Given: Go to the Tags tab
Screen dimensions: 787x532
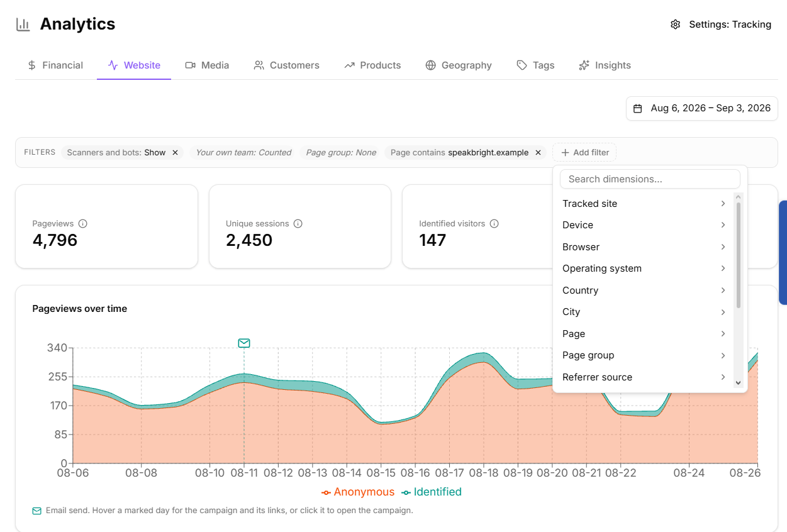Looking at the screenshot, I should pyautogui.click(x=535, y=65).
